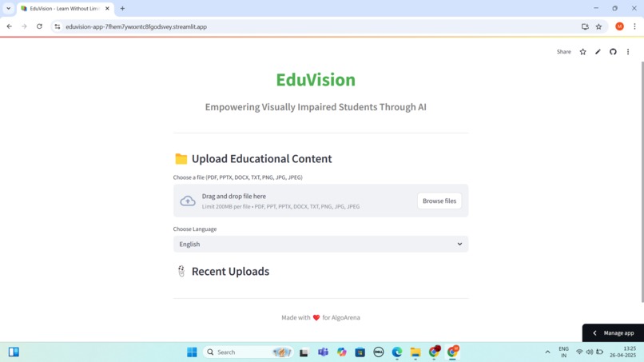Click the taskbar clock and date
644x362 pixels.
pyautogui.click(x=622, y=352)
